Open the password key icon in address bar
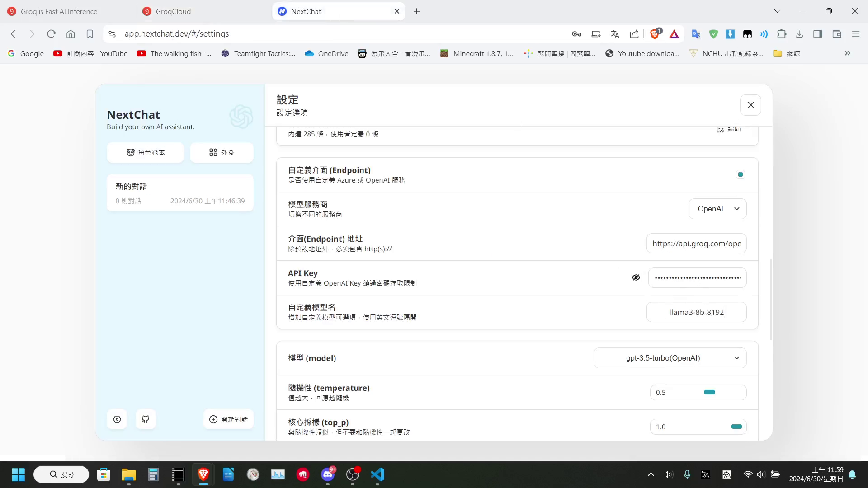The height and width of the screenshot is (488, 868). [576, 34]
